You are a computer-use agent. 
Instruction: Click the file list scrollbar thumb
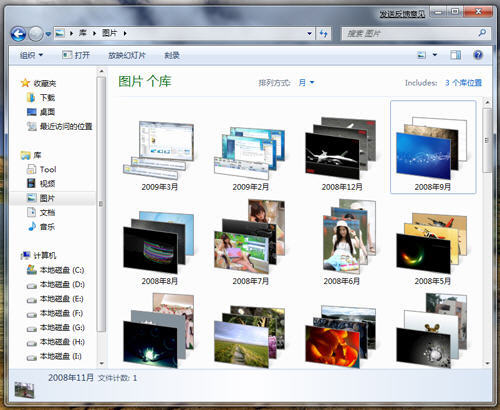point(487,140)
